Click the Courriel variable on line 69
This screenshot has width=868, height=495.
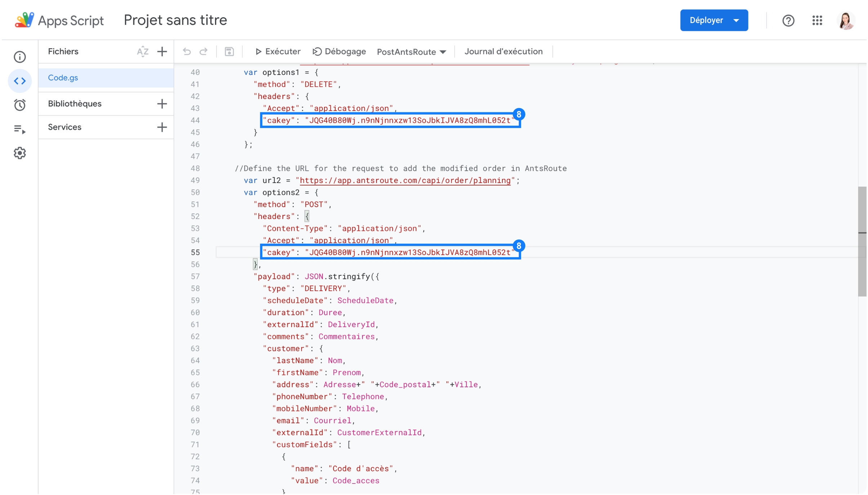tap(332, 421)
